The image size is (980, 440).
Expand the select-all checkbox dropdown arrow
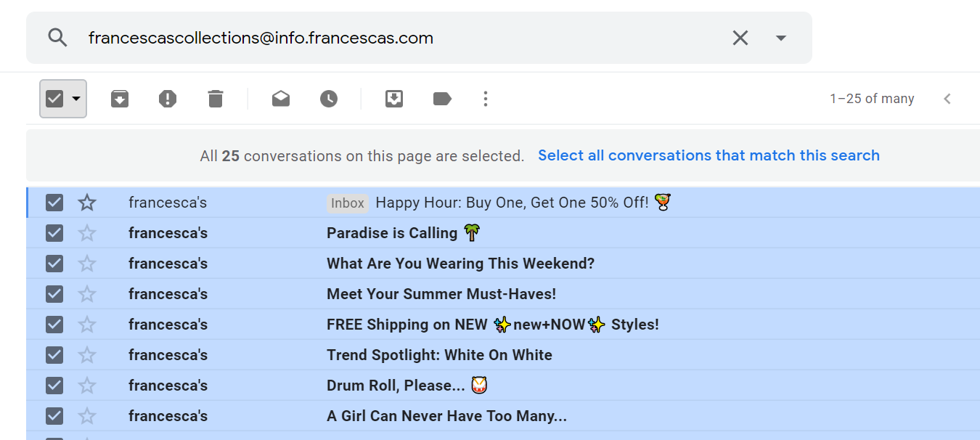76,99
